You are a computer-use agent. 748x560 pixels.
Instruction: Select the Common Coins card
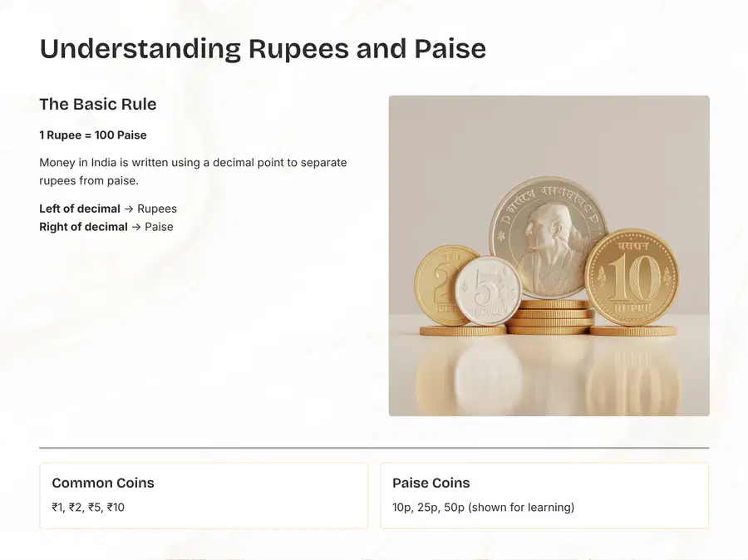click(204, 495)
